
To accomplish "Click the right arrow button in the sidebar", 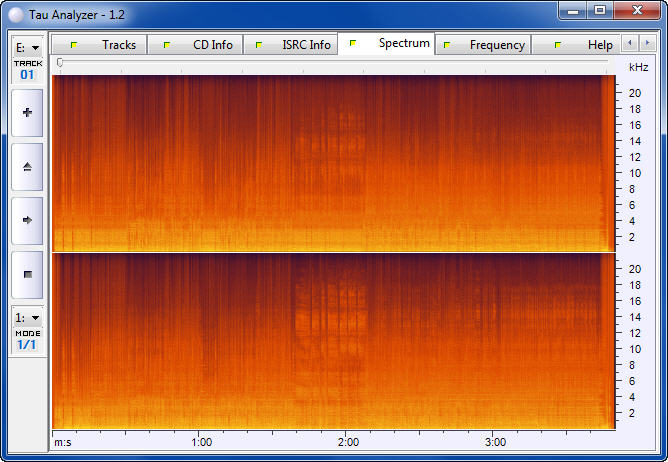I will 27,220.
